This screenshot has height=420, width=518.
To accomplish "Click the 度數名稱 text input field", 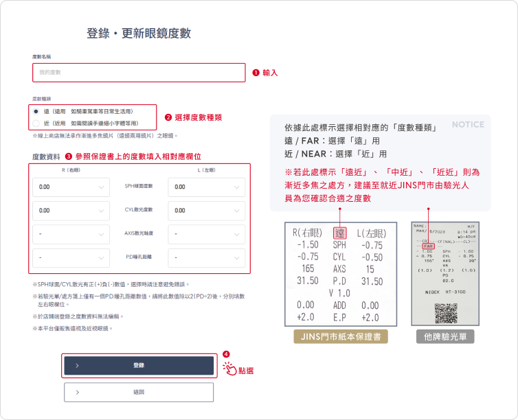I will (138, 72).
